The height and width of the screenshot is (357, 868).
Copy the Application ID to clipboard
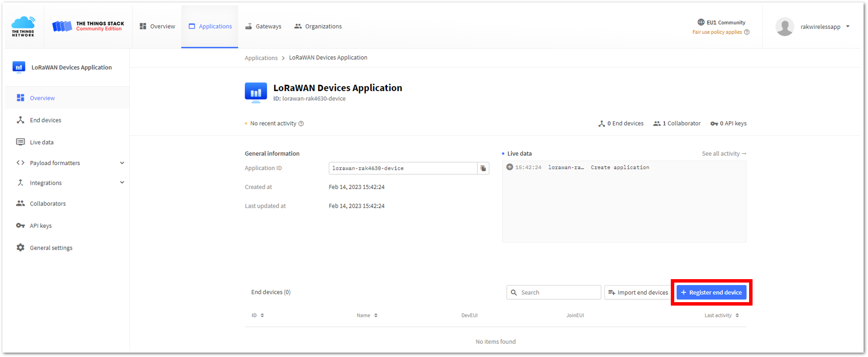pyautogui.click(x=483, y=168)
